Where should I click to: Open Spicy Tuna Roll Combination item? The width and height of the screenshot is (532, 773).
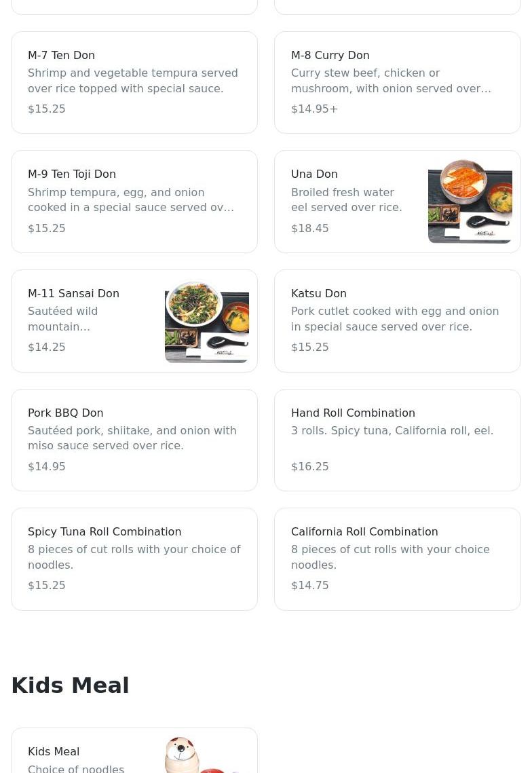134,559
